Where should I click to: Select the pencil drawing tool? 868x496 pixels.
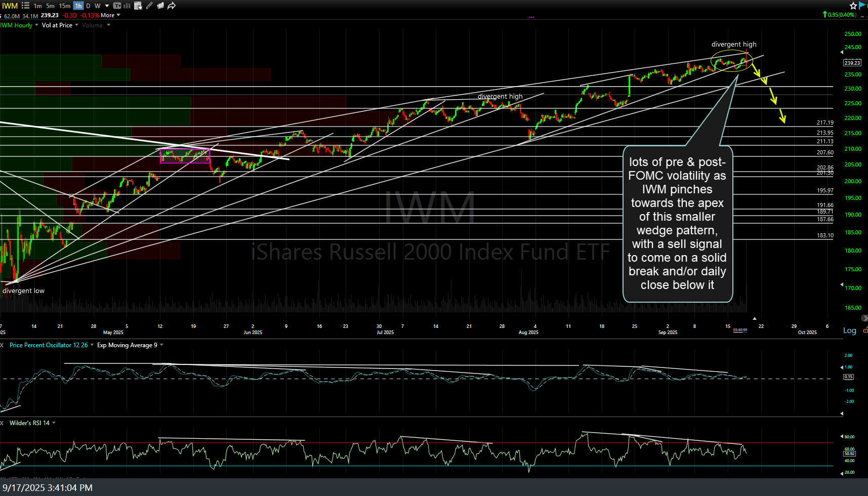point(149,6)
